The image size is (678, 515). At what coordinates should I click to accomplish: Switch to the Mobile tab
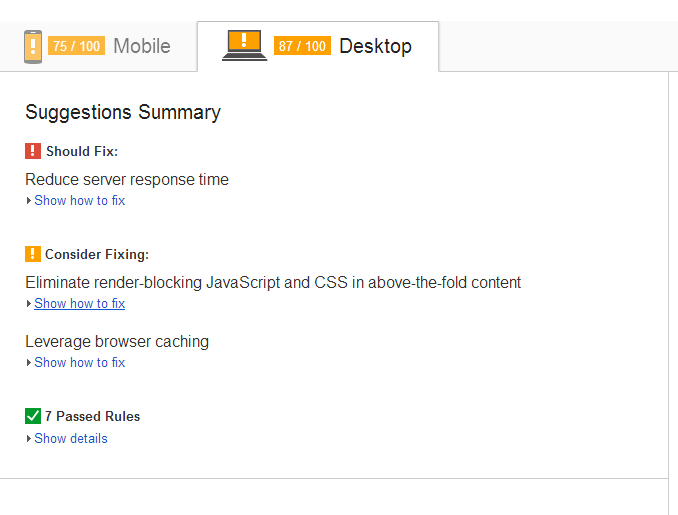click(x=99, y=46)
